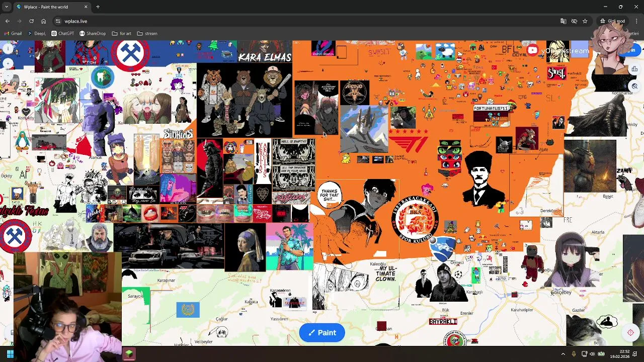Open the green cube taskbar app

[x=129, y=354]
